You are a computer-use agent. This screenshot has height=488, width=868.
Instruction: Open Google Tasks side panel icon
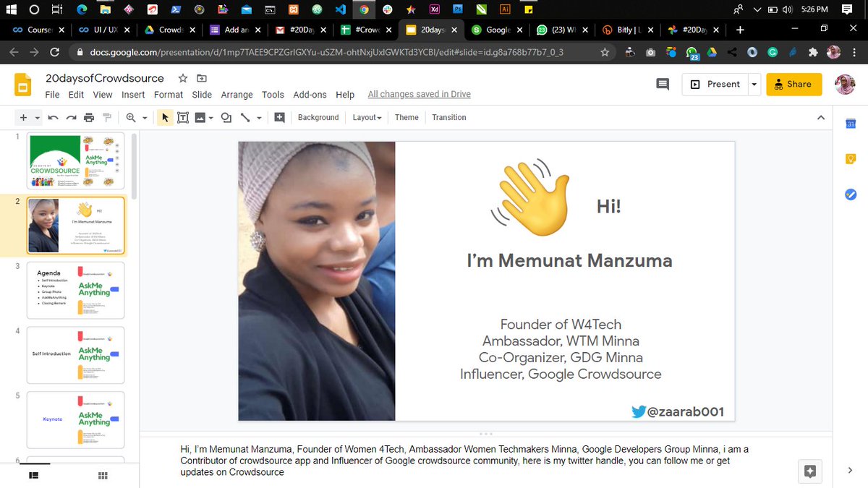[x=851, y=194]
